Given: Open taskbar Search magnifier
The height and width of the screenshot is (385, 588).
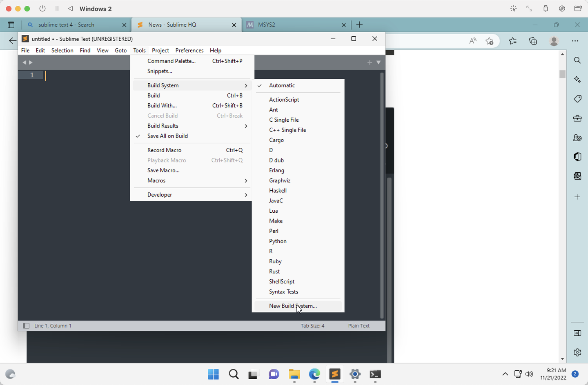Looking at the screenshot, I should [x=234, y=374].
